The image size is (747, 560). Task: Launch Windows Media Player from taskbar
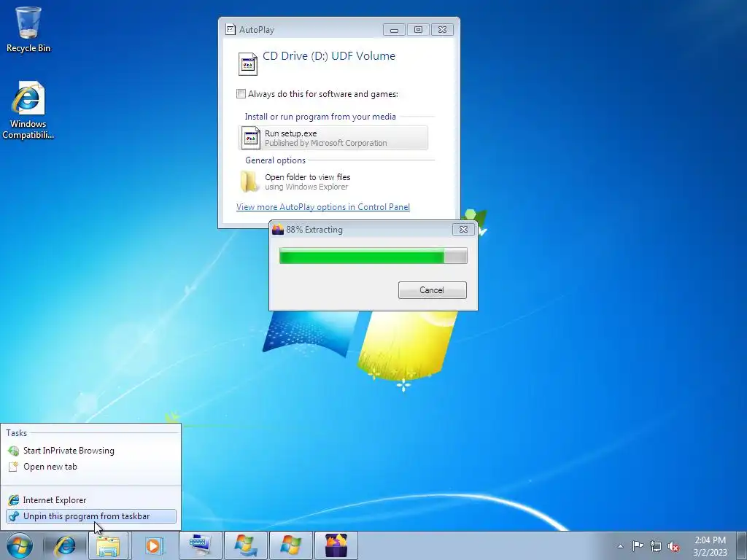click(x=153, y=545)
